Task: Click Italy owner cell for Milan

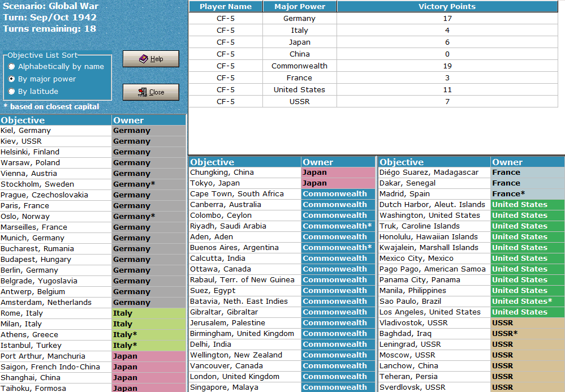Action: pos(149,324)
